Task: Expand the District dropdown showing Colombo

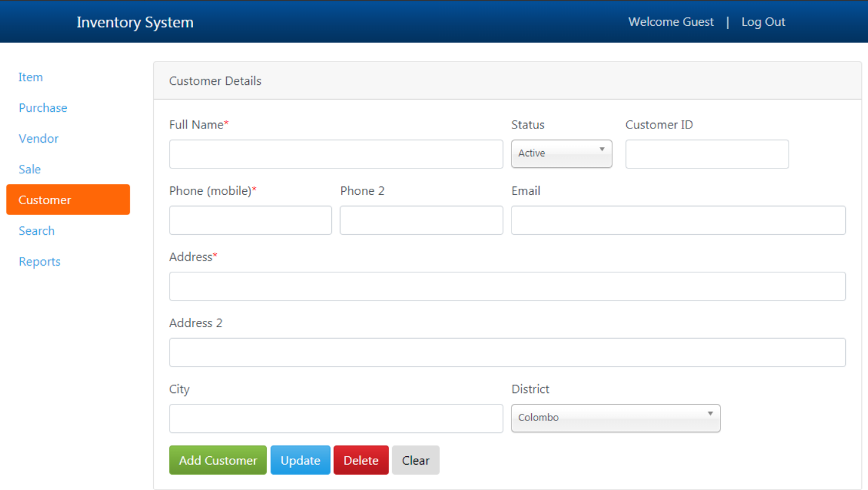Action: pyautogui.click(x=615, y=418)
